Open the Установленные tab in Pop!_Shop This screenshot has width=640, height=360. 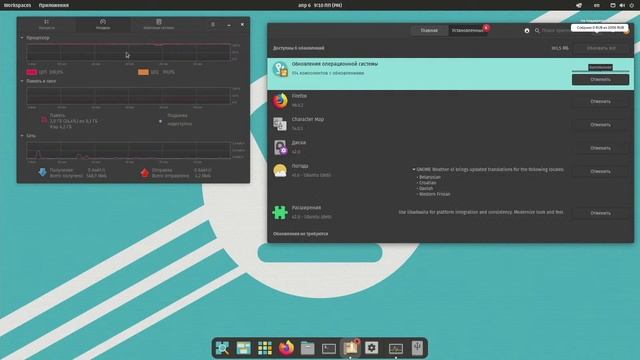(468, 31)
